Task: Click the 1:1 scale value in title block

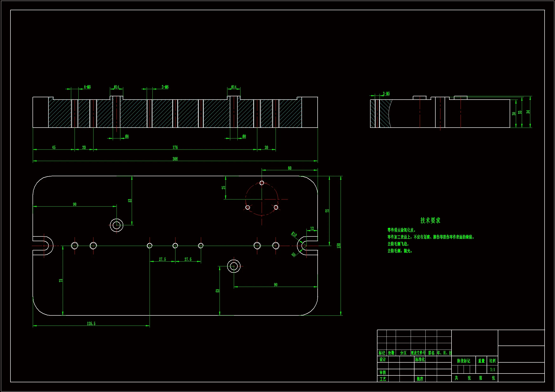Action: coord(492,369)
